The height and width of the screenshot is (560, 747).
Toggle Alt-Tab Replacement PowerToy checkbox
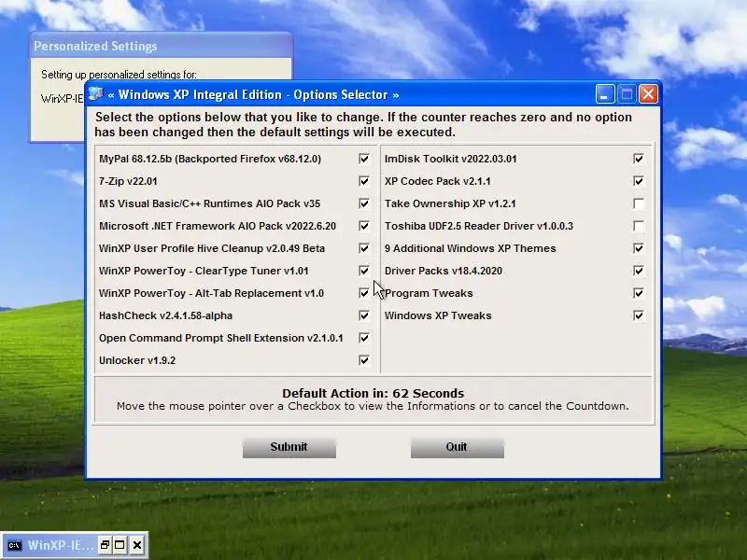click(364, 293)
